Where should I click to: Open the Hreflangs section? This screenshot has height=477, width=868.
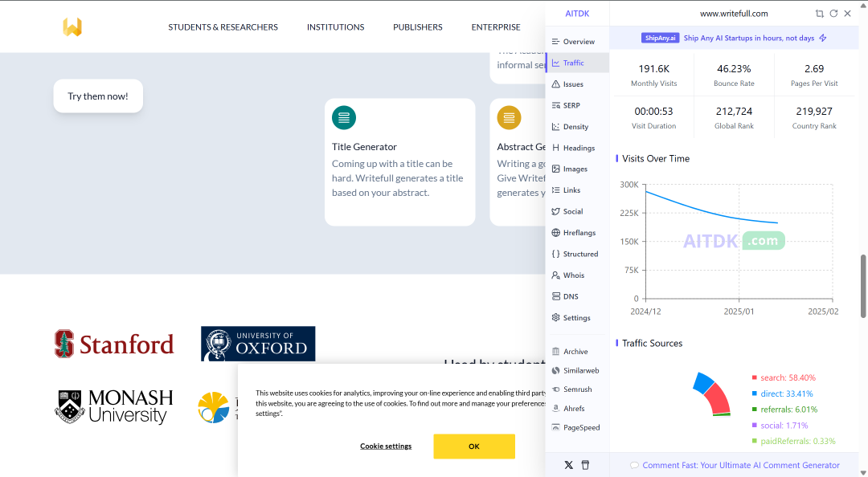point(577,232)
